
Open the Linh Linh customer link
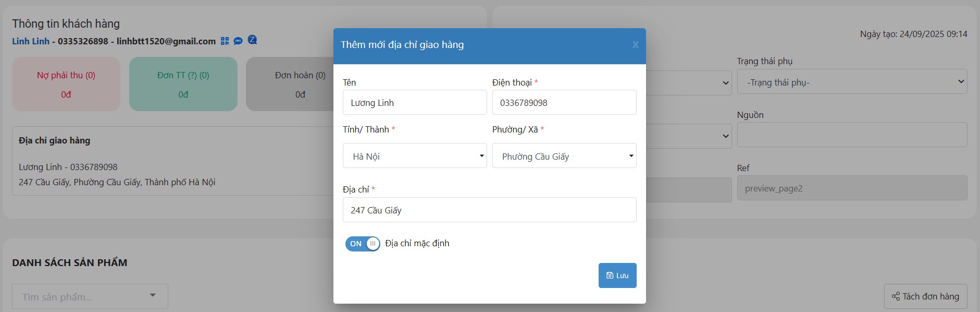click(x=31, y=41)
